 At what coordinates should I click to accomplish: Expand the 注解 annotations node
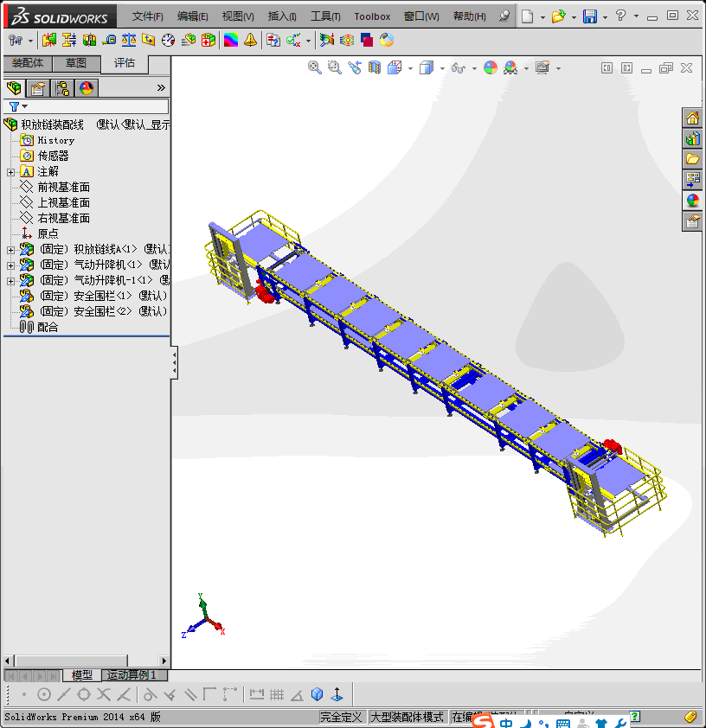10,172
